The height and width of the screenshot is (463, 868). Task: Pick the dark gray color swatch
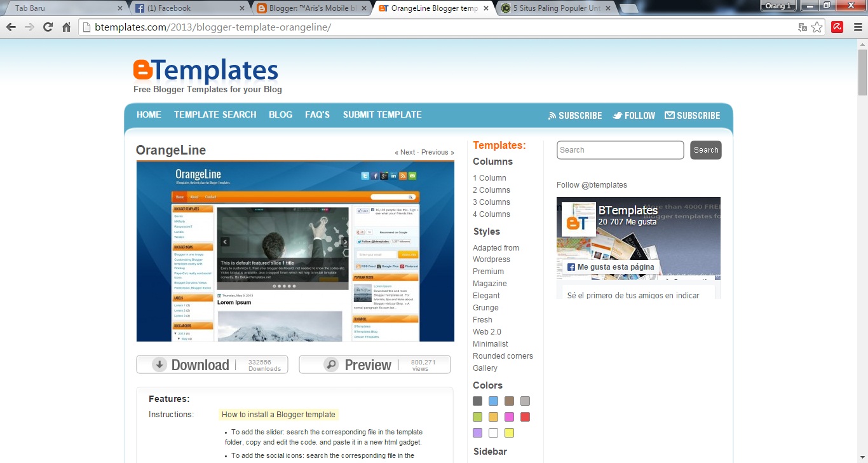[x=477, y=401]
